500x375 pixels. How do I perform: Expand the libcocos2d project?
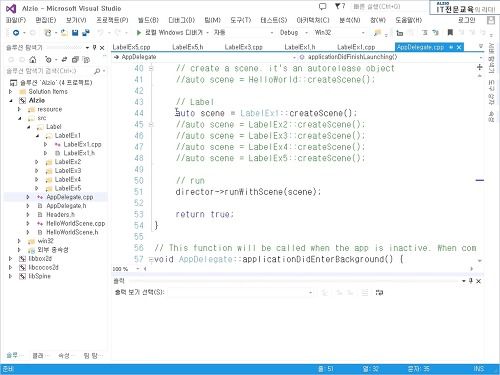tap(11, 267)
